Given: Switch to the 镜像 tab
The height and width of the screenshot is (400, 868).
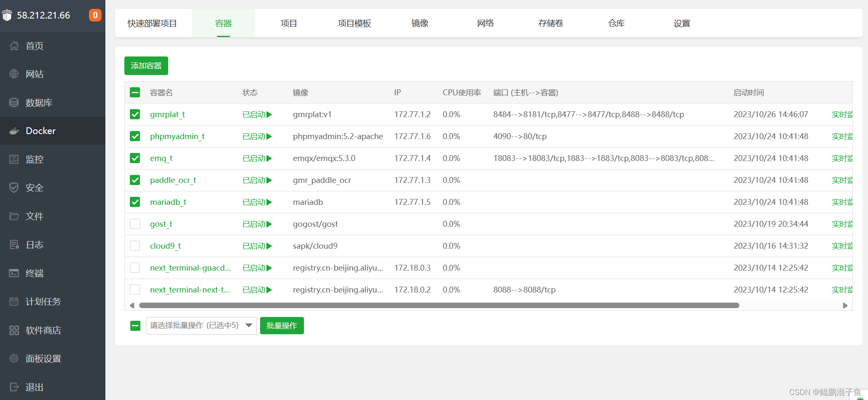Looking at the screenshot, I should pos(420,23).
